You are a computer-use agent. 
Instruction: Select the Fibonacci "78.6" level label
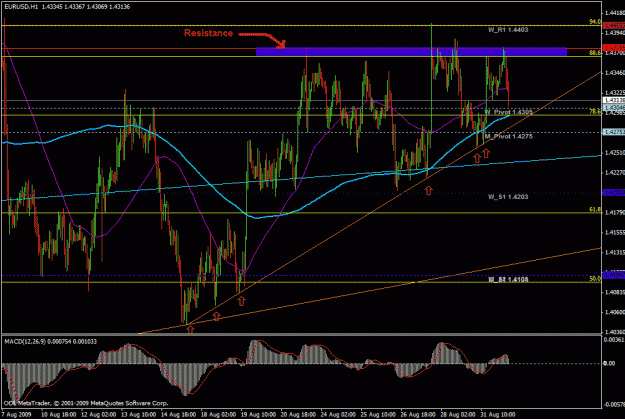(x=595, y=112)
